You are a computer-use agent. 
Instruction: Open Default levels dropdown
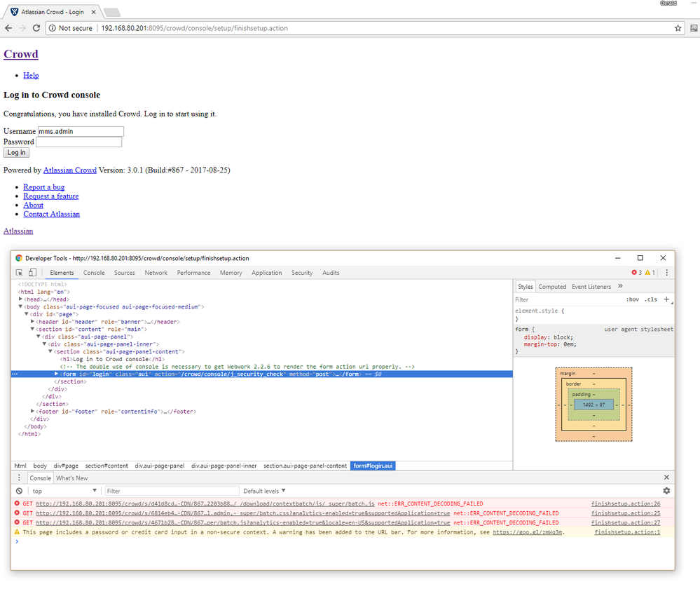click(x=264, y=491)
